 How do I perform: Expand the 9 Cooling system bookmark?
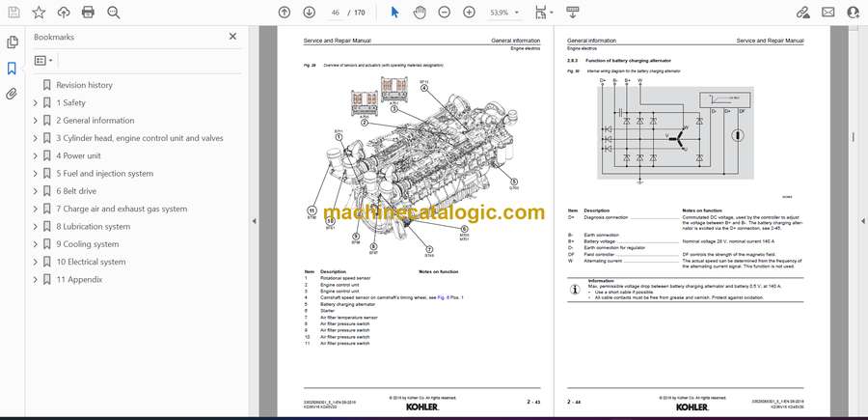pyautogui.click(x=36, y=244)
